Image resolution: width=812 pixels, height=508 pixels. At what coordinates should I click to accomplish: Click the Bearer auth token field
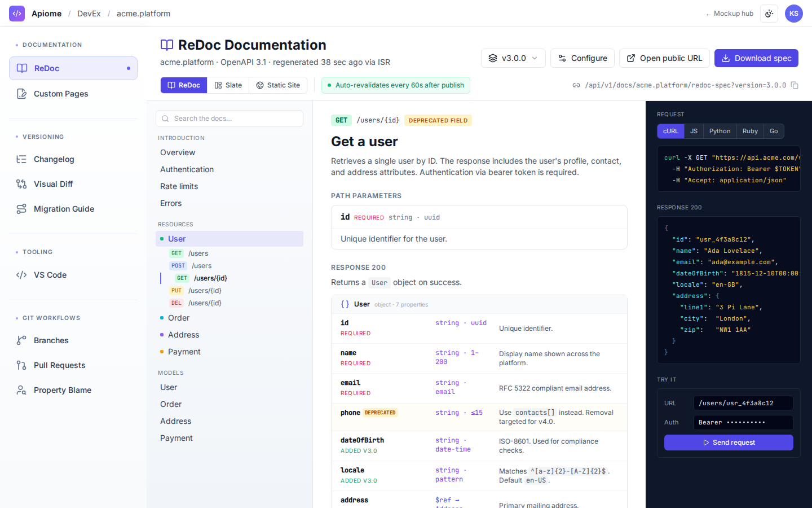pyautogui.click(x=743, y=422)
